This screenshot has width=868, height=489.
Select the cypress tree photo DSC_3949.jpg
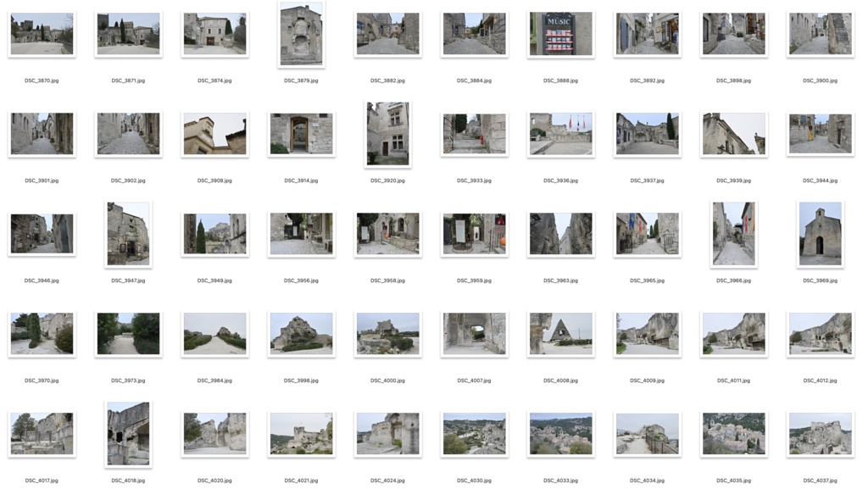[x=214, y=233]
